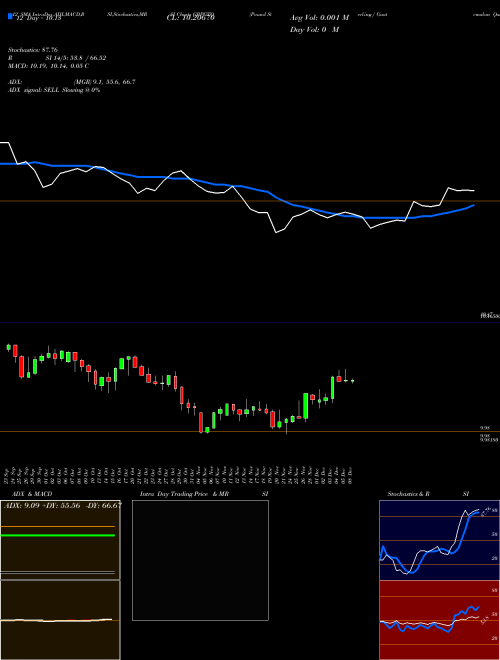This screenshot has height=660, width=500.
Task: Click the last candlestick on the candle chart
Action: pyautogui.click(x=352, y=381)
